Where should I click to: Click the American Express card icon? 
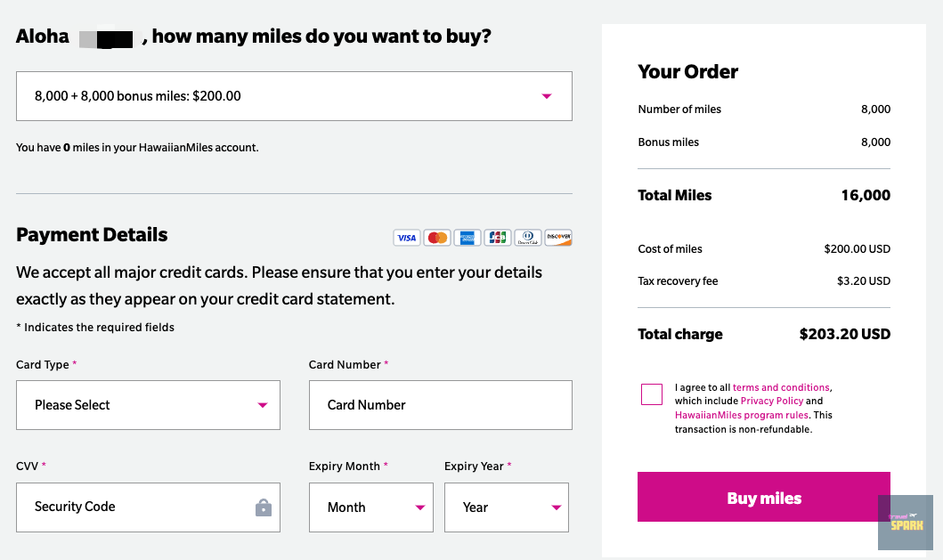pos(467,238)
